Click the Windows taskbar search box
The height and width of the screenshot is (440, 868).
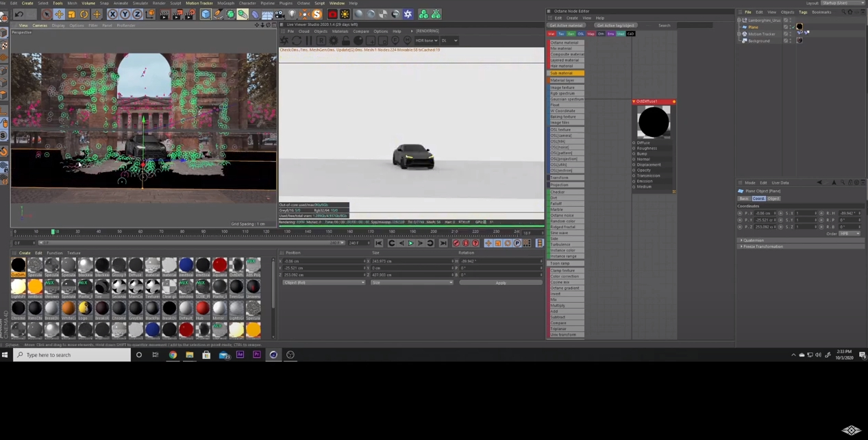pos(72,355)
